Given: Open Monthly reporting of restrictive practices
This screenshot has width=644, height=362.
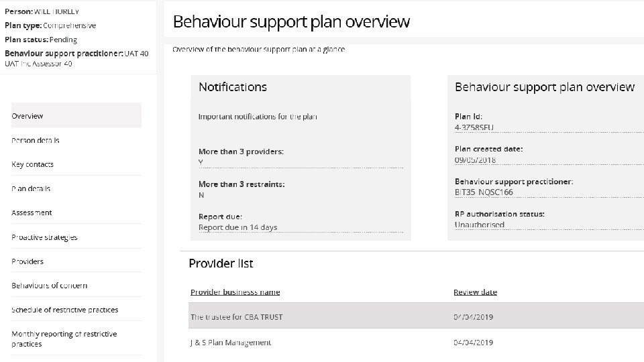Looking at the screenshot, I should [64, 339].
